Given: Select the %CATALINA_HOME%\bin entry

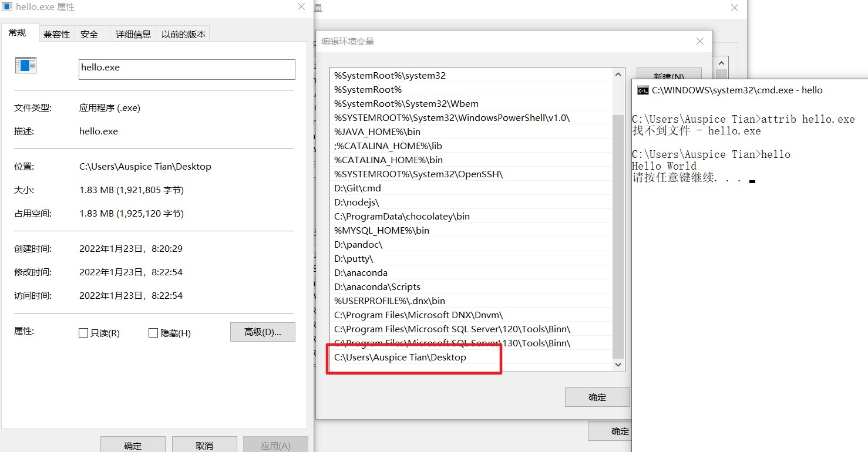Looking at the screenshot, I should [x=470, y=160].
